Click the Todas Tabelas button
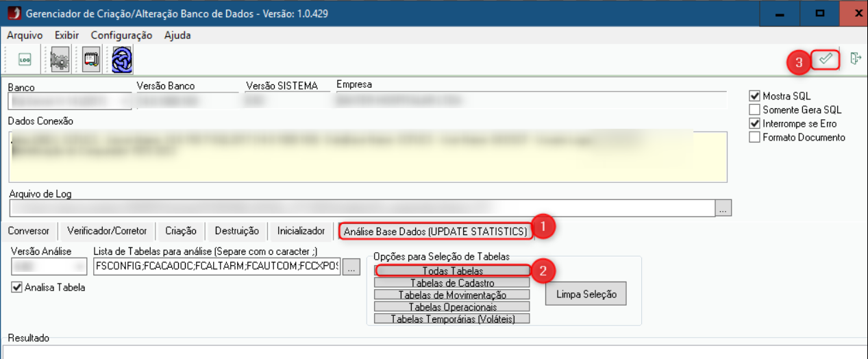The height and width of the screenshot is (359, 868). point(452,271)
